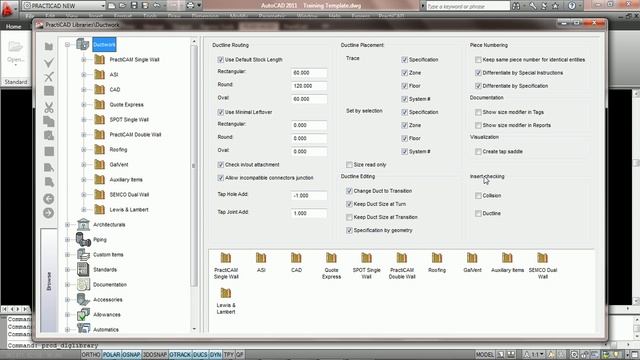Click the AutoCAD save icon in top toolbar
Screen dimensions: 640x360
(134, 6)
